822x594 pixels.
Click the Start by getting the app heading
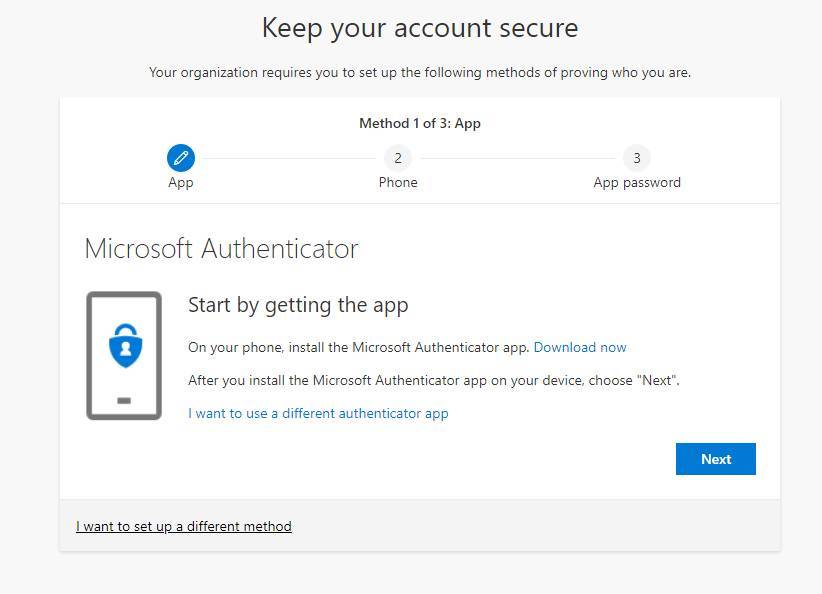coord(298,305)
